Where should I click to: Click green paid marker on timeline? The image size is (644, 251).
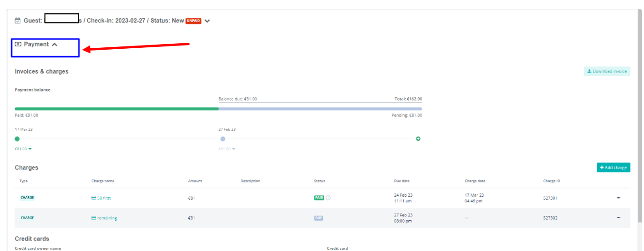click(x=17, y=139)
